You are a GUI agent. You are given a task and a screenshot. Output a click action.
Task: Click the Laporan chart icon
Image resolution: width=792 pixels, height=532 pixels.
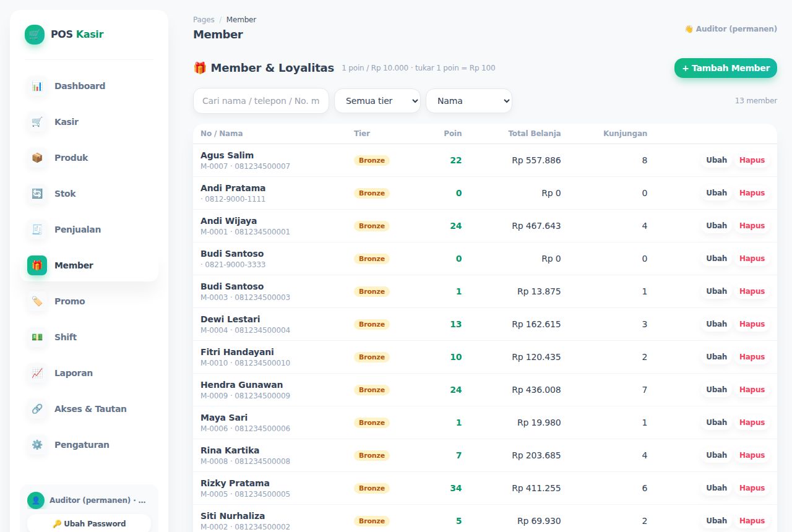coord(37,373)
